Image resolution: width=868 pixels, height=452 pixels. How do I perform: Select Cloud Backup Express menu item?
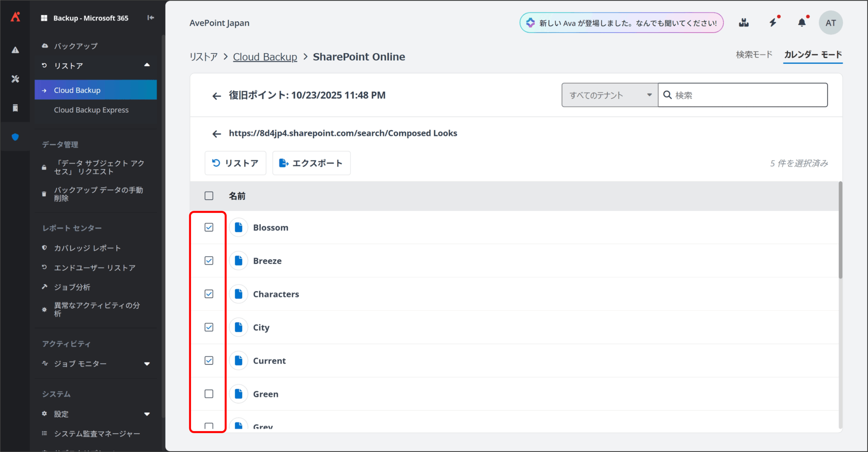click(91, 110)
